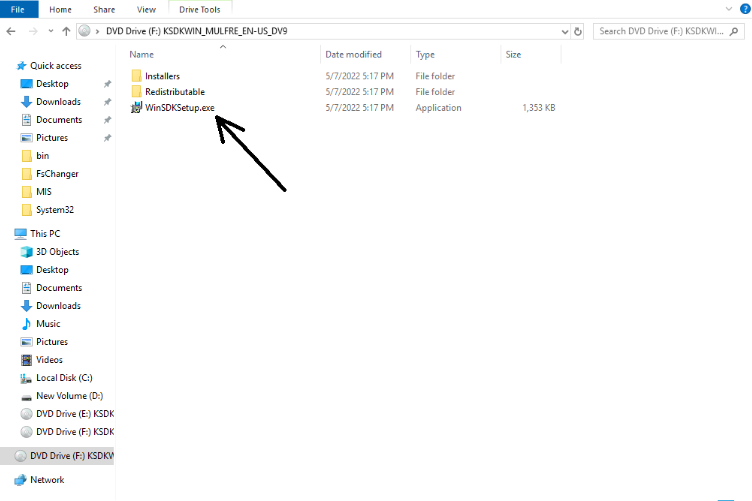Screen dimensions: 752x501
Task: Open Quick access in the sidebar
Action: (x=56, y=66)
